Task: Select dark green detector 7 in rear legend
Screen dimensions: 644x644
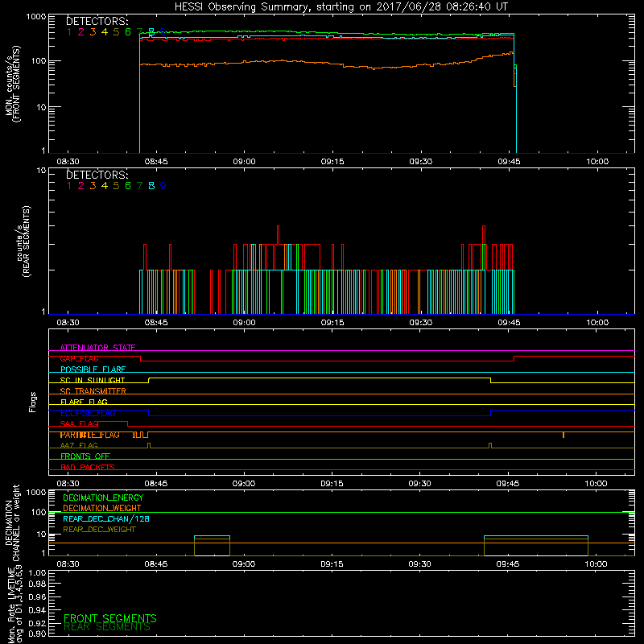Action: (x=139, y=186)
